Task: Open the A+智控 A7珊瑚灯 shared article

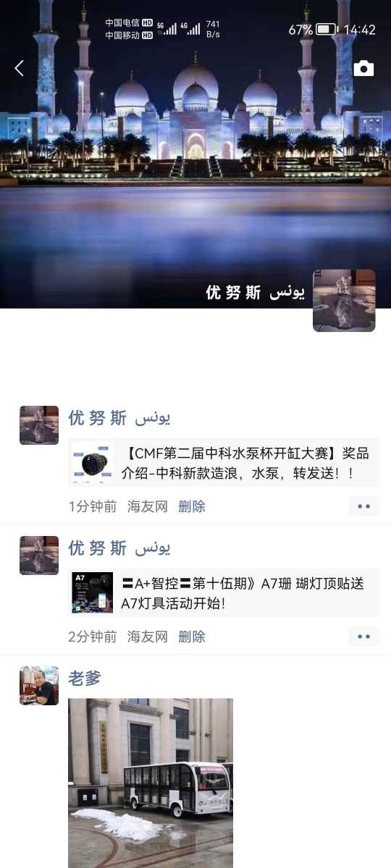Action: [x=224, y=592]
